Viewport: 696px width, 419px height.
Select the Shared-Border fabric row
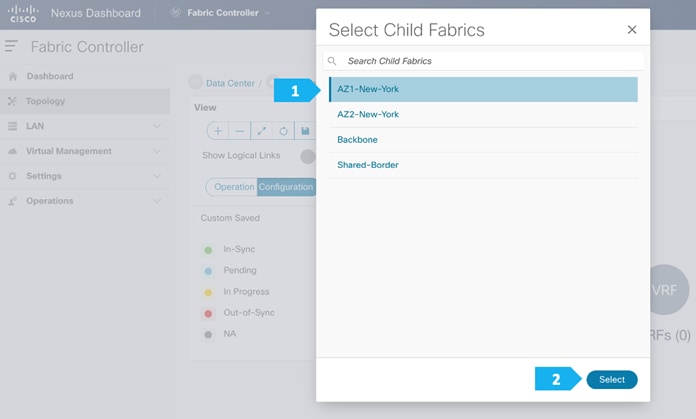[x=483, y=165]
